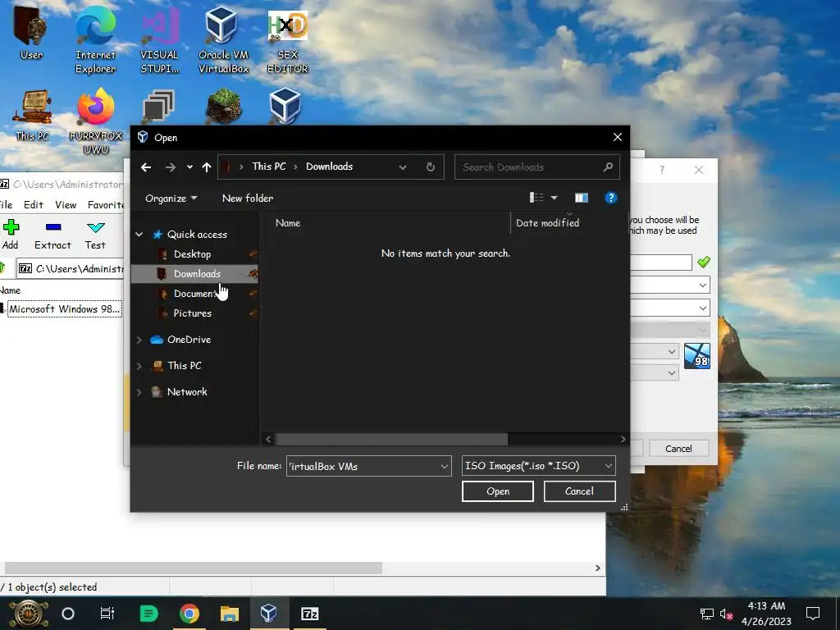Screen dimensions: 840x630
Task: Click This PC in the address path
Action: click(269, 167)
